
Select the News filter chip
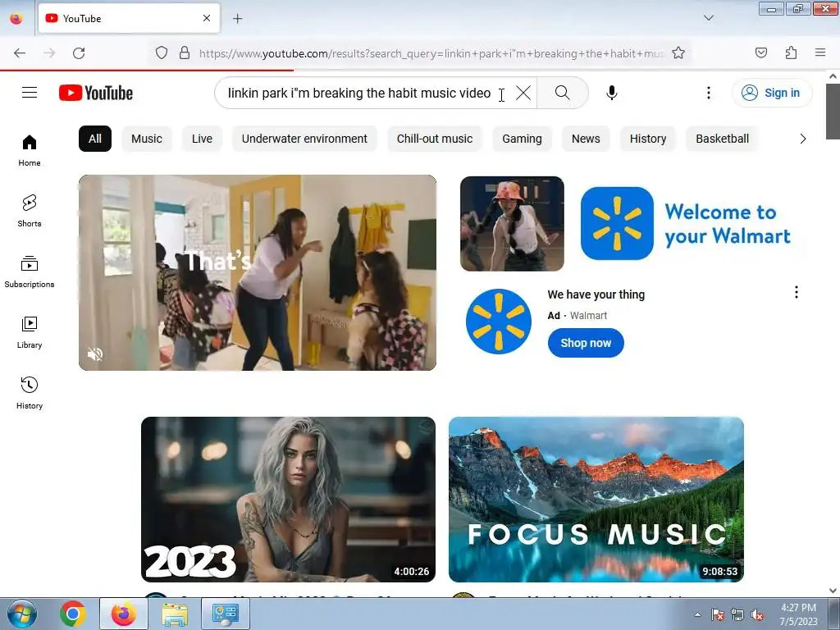tap(586, 139)
